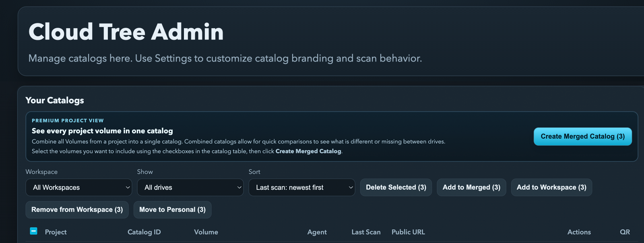Click the Project column header

click(x=56, y=232)
